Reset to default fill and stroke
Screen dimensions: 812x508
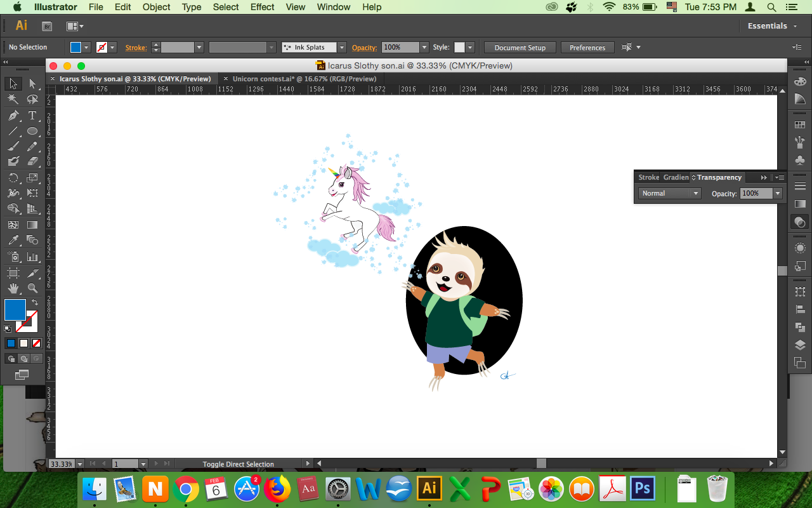(8, 329)
